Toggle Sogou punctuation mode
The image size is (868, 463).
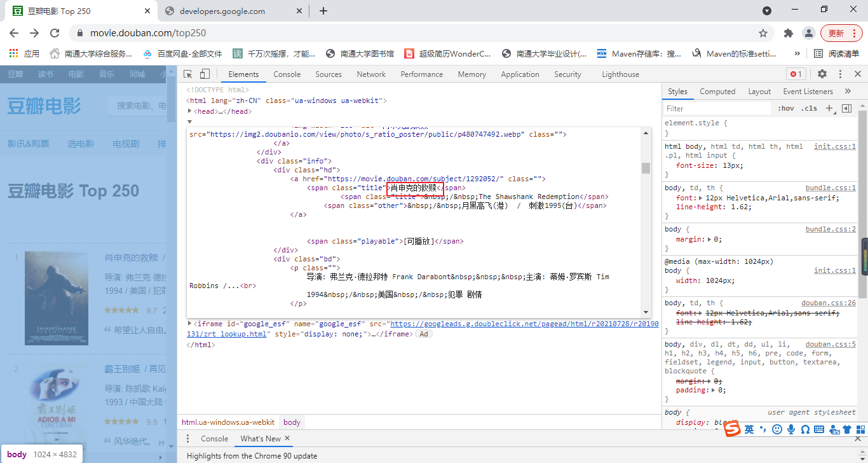(763, 430)
